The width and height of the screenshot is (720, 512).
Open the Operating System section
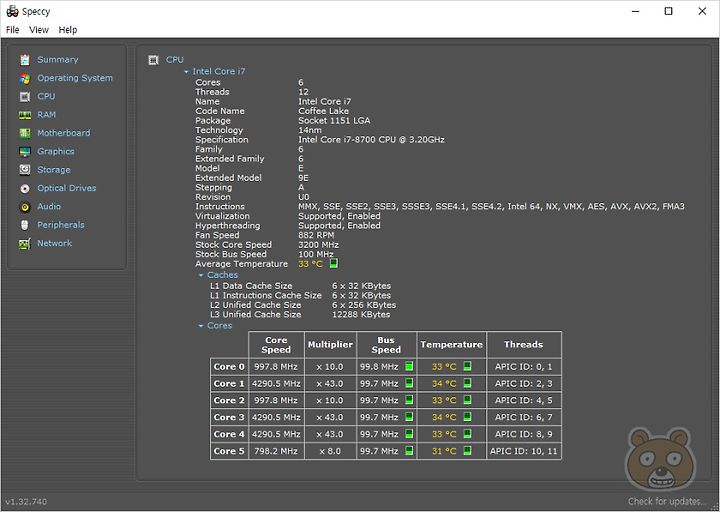(75, 78)
